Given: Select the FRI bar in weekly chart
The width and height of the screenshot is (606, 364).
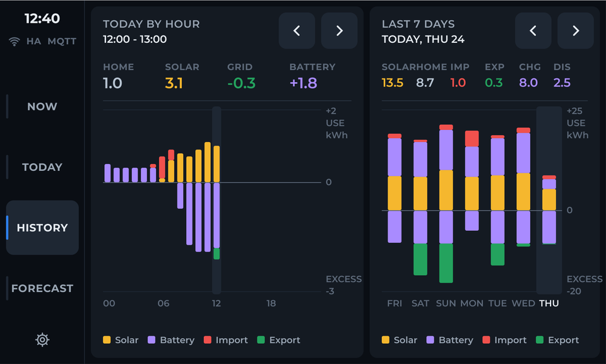Looking at the screenshot, I should click(395, 188).
